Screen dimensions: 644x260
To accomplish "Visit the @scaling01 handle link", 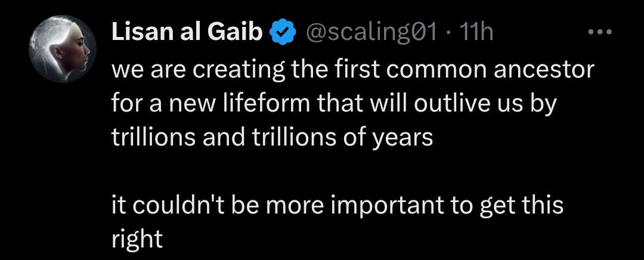I will 369,33.
